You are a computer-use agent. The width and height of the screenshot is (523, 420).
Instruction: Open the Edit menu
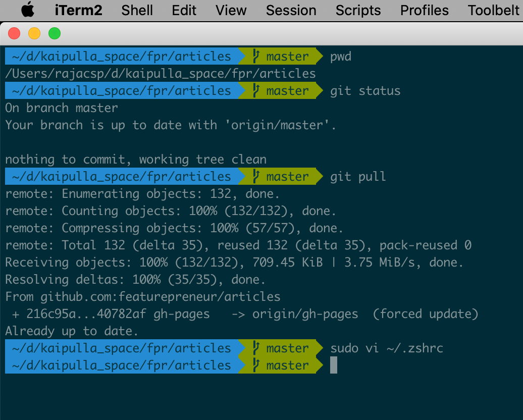click(184, 10)
